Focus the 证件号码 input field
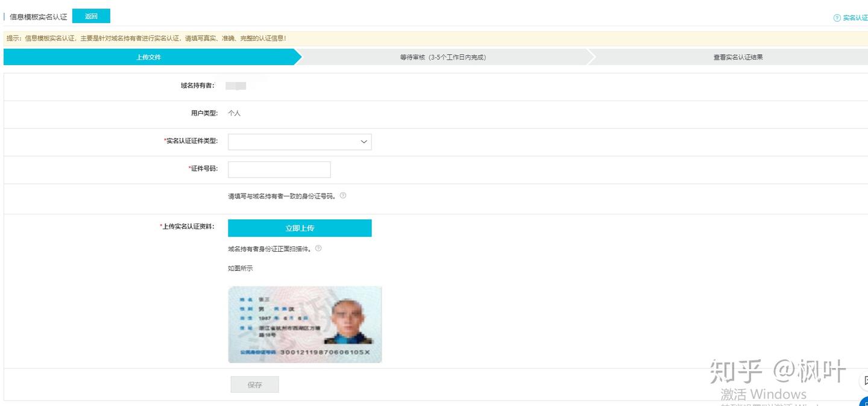The width and height of the screenshot is (868, 406). (x=279, y=170)
